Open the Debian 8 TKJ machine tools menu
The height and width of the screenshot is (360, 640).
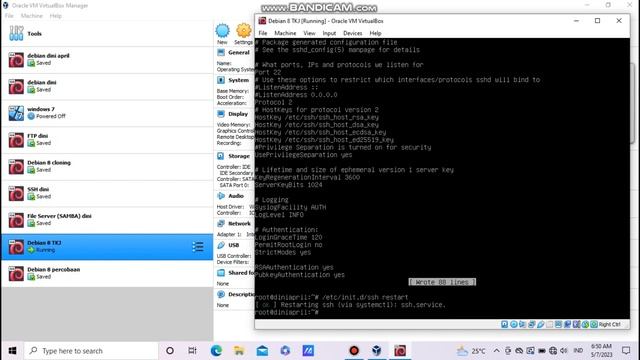198,247
